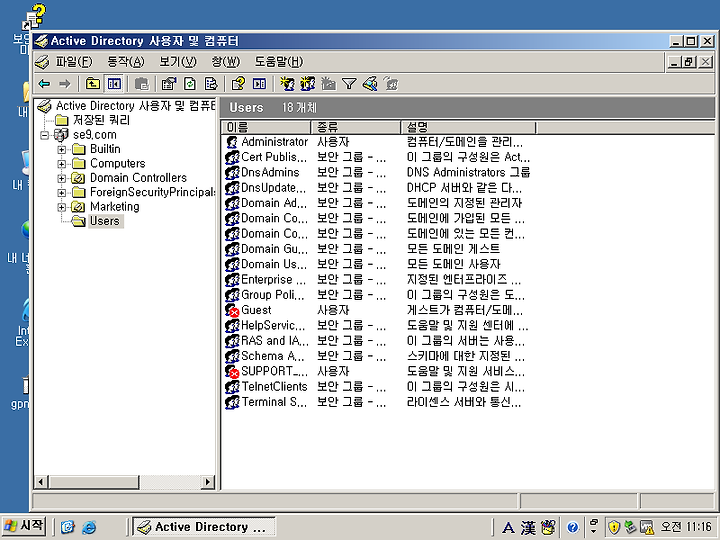Collapse the se9.com domain node
The height and width of the screenshot is (540, 720).
(x=45, y=135)
